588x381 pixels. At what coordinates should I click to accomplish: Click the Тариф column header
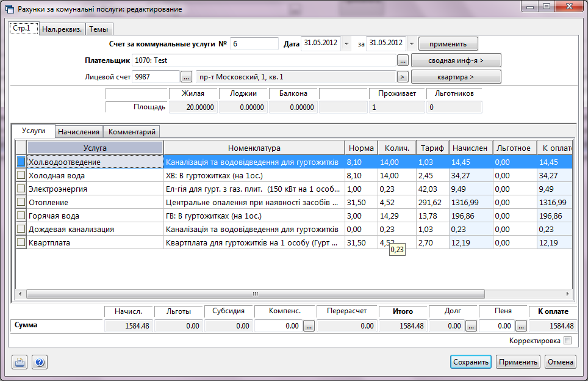(x=432, y=148)
